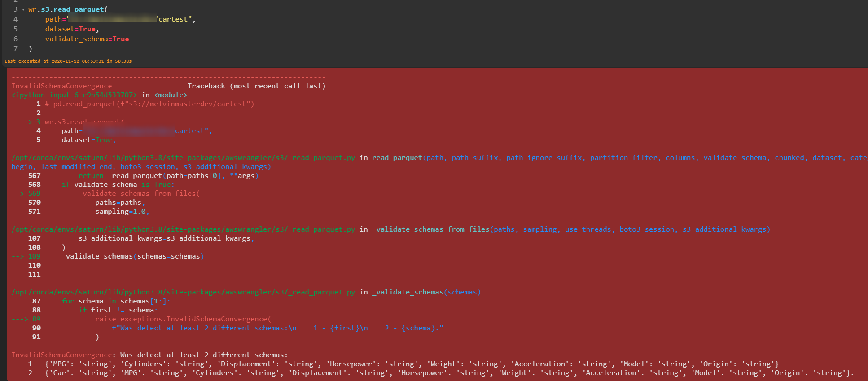Click schema 2 output starting with {'Car': 'string'

point(449,373)
